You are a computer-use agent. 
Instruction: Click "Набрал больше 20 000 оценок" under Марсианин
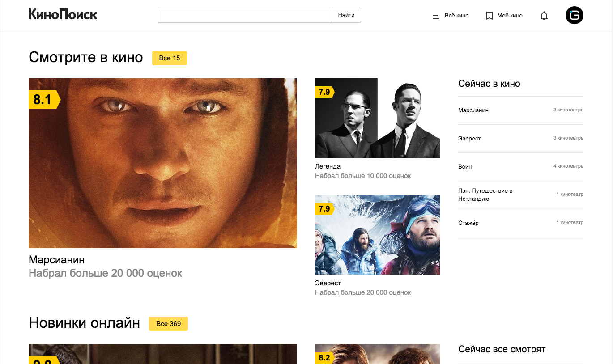coord(105,273)
